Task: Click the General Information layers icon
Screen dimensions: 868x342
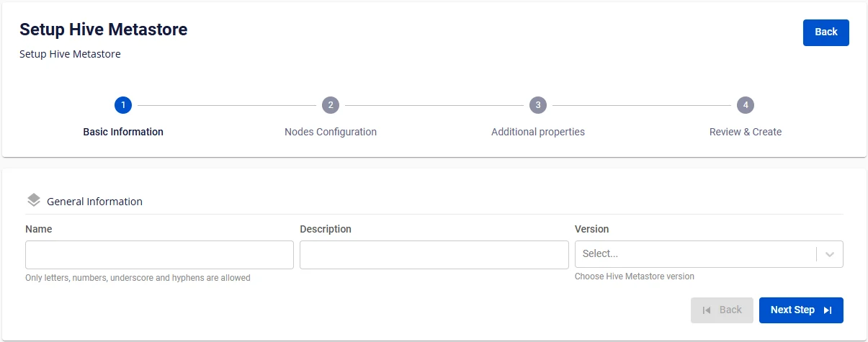Action: [33, 201]
